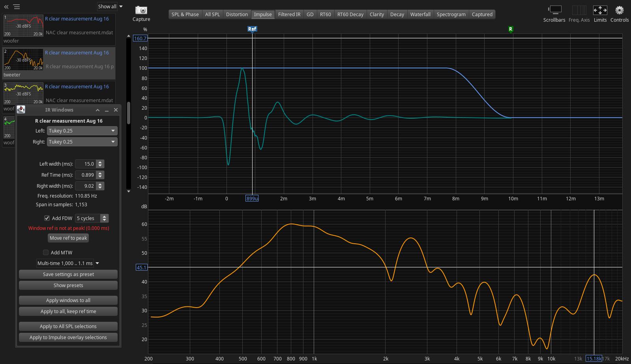Click the IR Windows dialog app icon
The image size is (631, 364).
click(x=21, y=110)
